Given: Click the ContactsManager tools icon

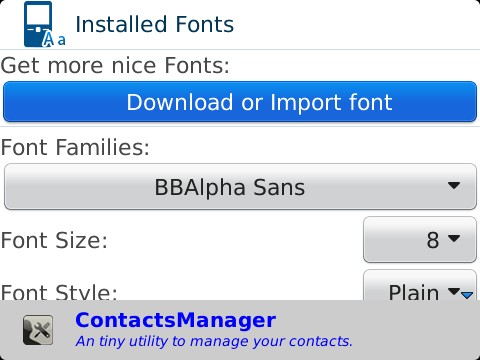Looking at the screenshot, I should 38,330.
